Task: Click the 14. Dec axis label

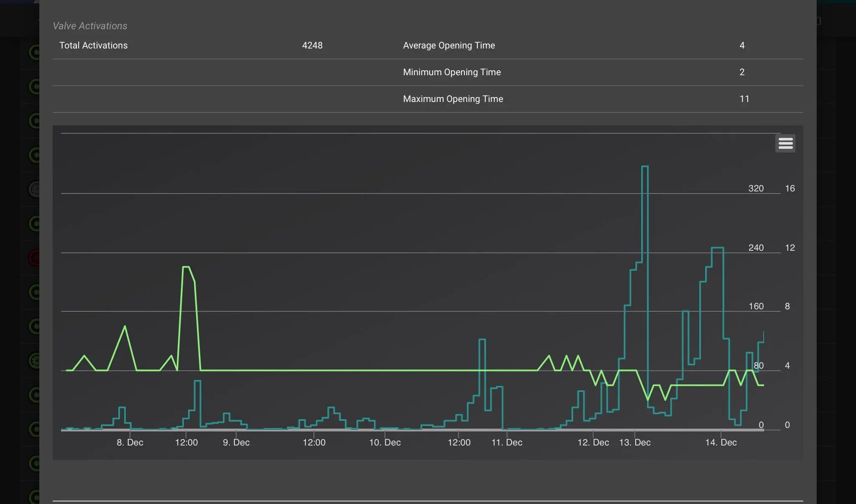Action: pos(721,442)
